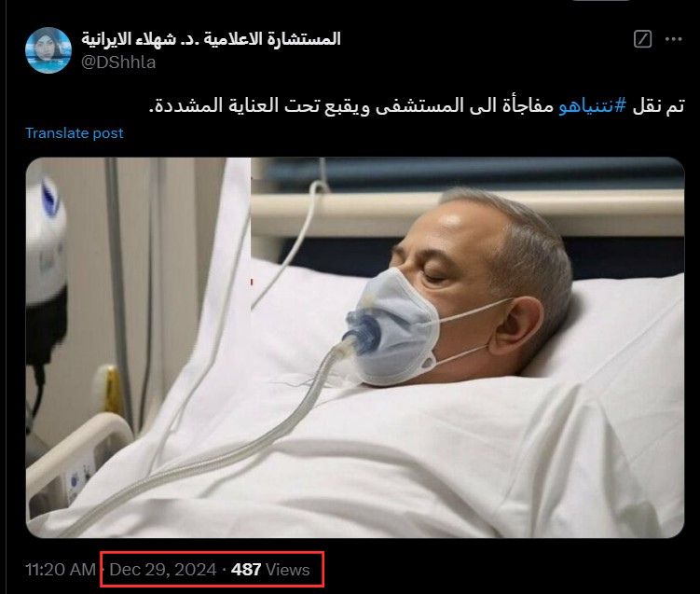Click the Views label beside 487

click(287, 570)
